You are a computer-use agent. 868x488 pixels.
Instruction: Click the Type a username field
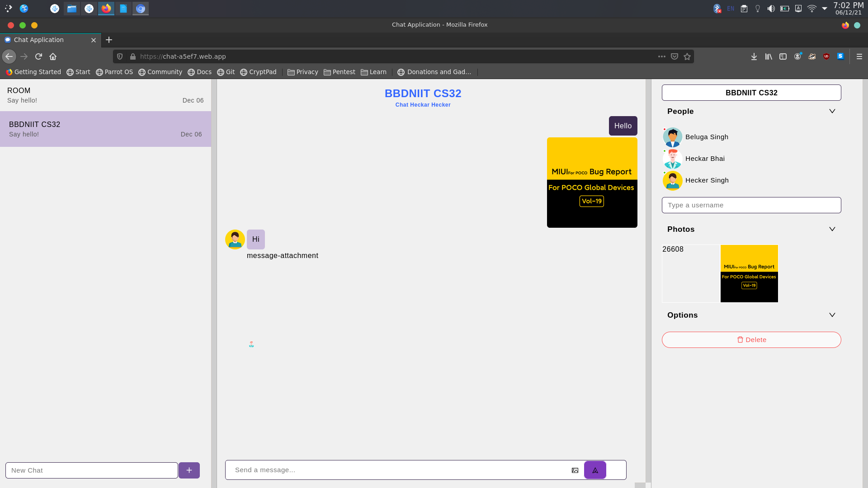(x=751, y=205)
